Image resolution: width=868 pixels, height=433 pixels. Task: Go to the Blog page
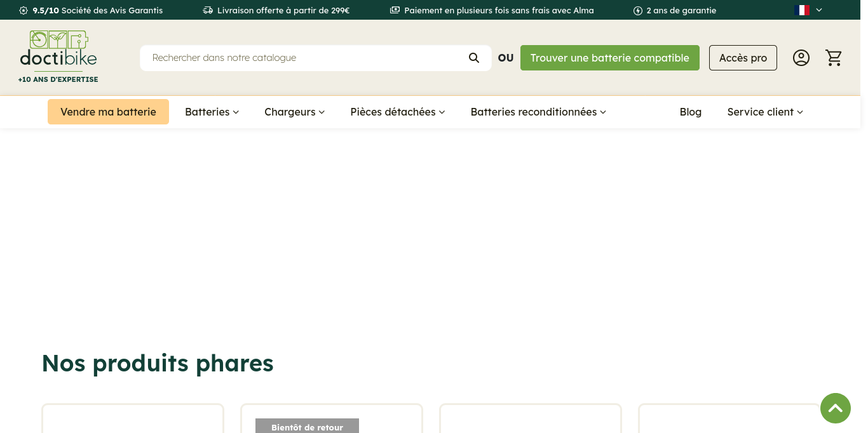pos(690,112)
